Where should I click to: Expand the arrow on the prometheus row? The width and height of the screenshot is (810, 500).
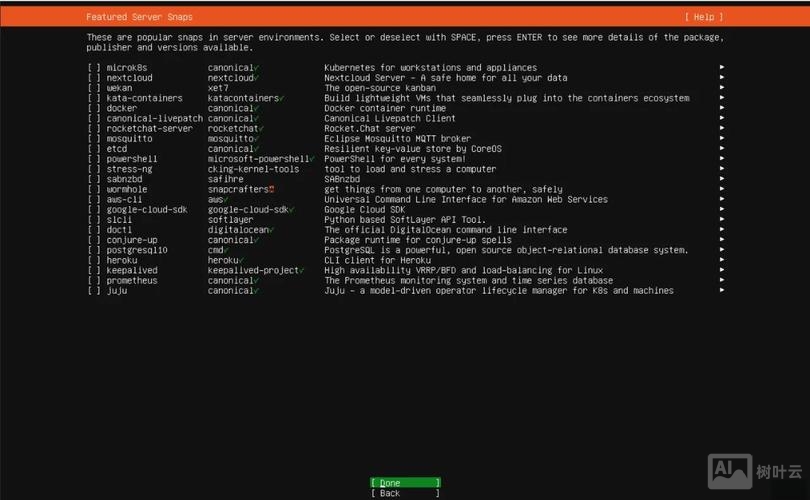721,281
